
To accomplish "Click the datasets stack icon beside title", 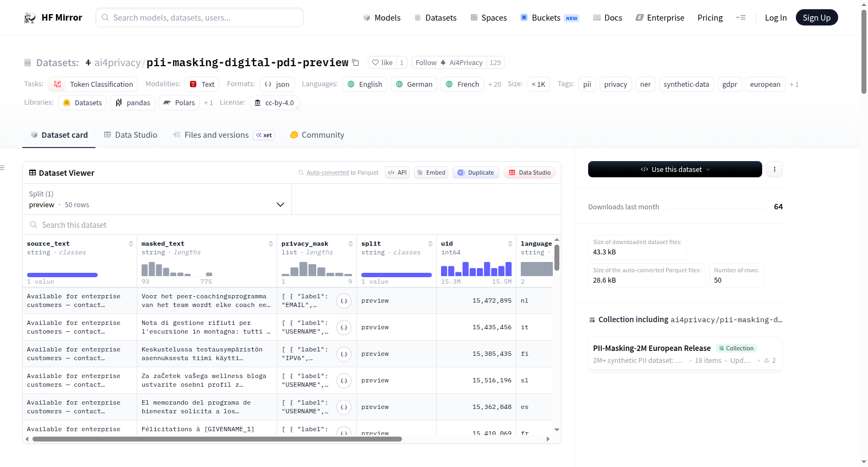I will [x=28, y=63].
